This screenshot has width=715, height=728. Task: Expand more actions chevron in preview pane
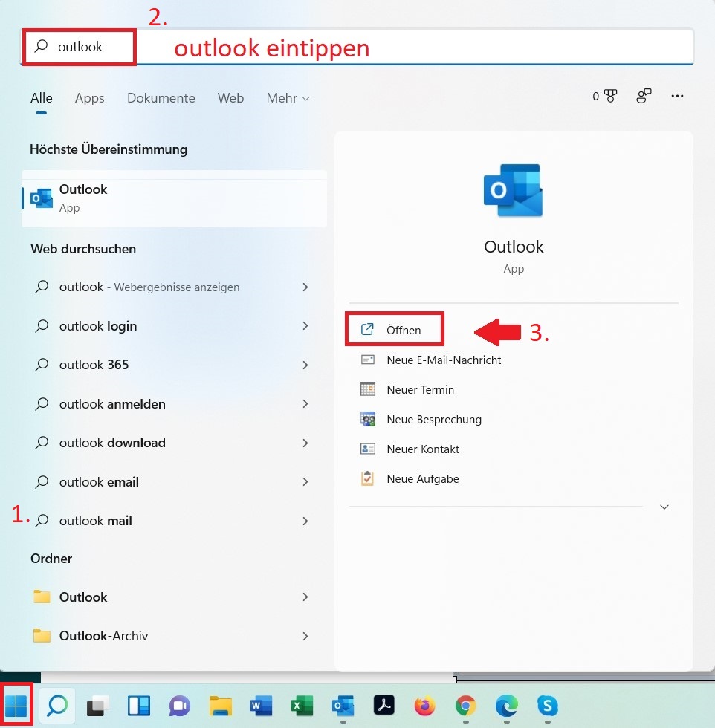pyautogui.click(x=664, y=507)
